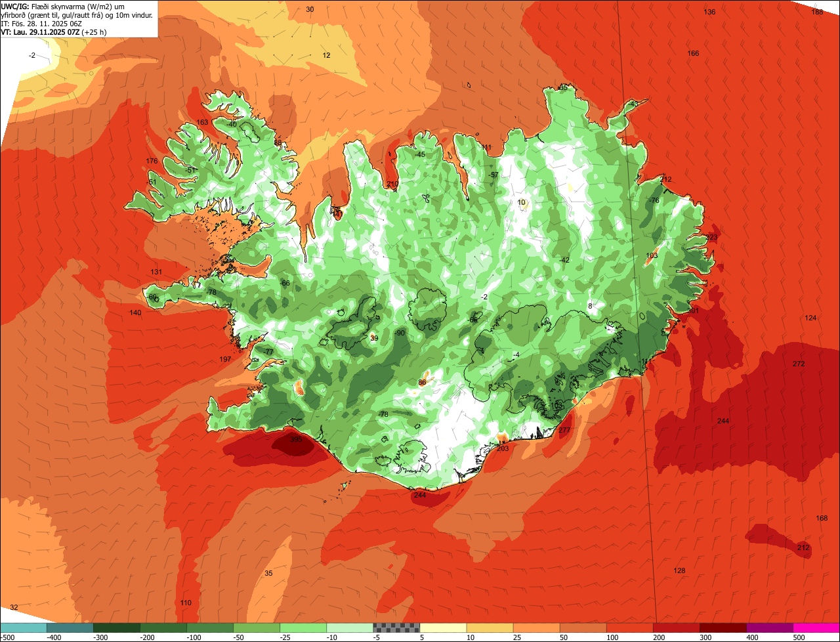Click the 323 value on the east coast

pos(712,237)
